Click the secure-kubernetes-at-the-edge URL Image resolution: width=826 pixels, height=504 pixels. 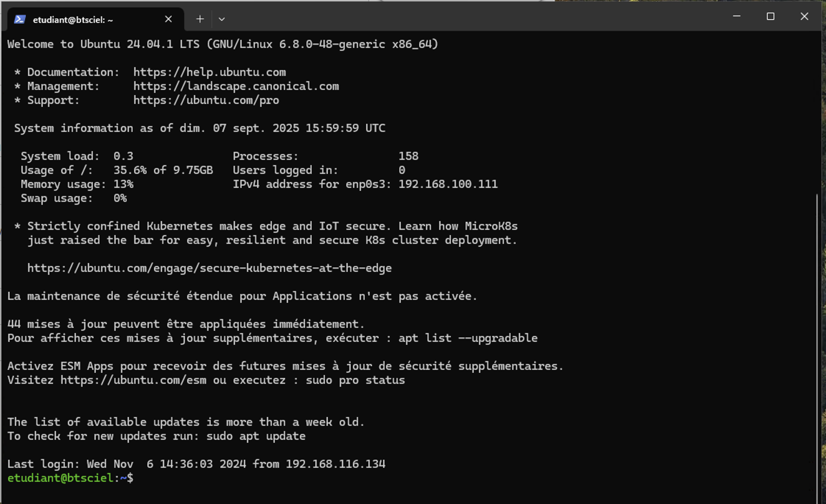(x=209, y=268)
